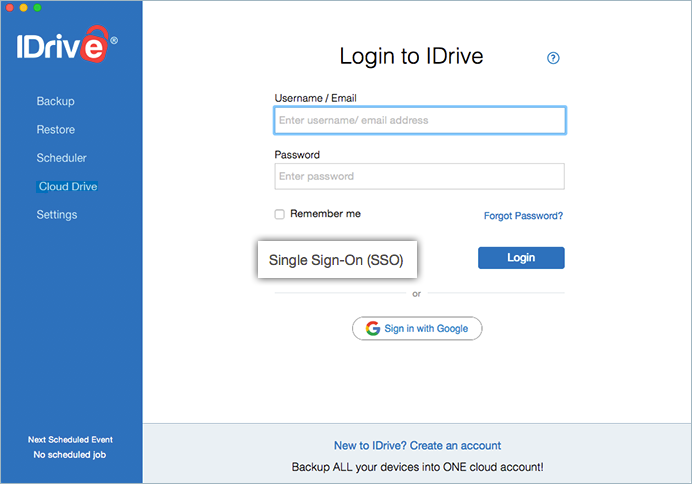Choose Single Sign-On (SSO)

337,260
